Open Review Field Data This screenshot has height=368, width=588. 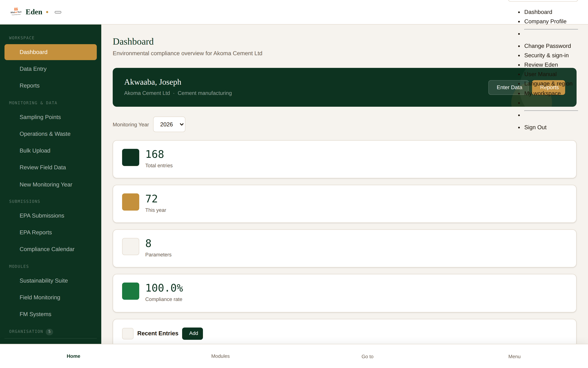coord(51,167)
